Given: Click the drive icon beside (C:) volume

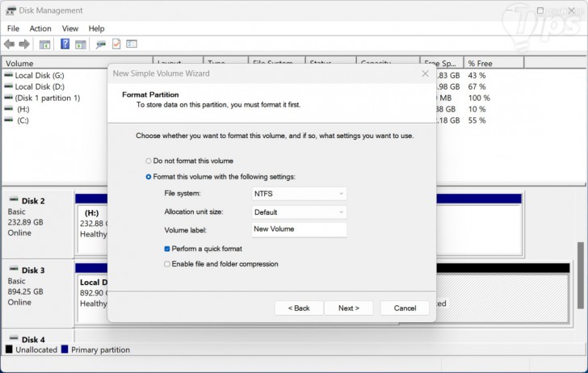Looking at the screenshot, I should click(x=8, y=120).
